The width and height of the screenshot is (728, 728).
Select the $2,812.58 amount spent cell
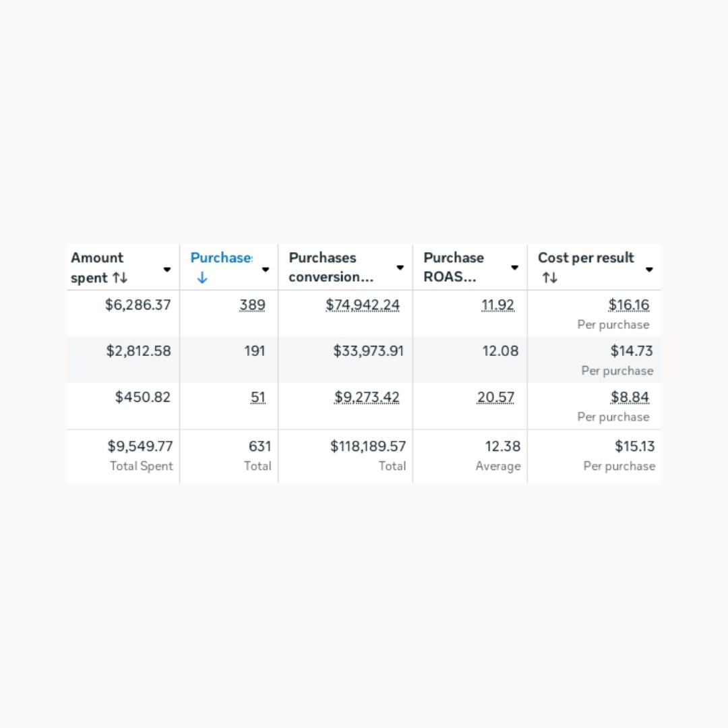(138, 351)
